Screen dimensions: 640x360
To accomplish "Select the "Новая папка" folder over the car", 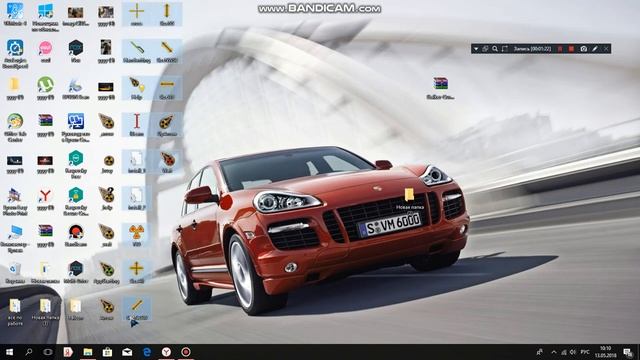I will [x=410, y=199].
